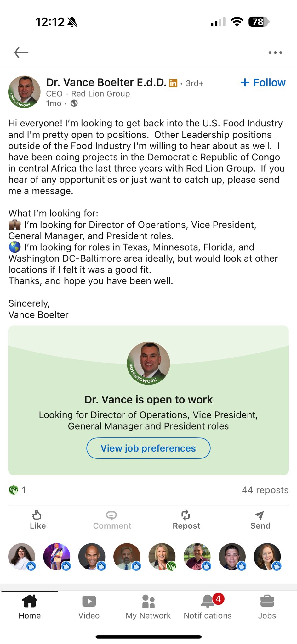Tap the first reactor's avatar
The height and width of the screenshot is (644, 297).
tap(21, 556)
